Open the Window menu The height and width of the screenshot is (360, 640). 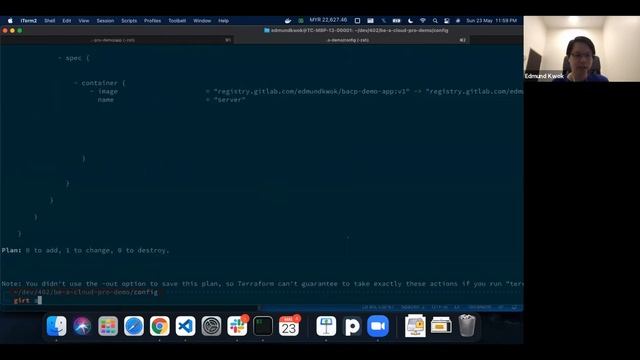tap(202, 20)
